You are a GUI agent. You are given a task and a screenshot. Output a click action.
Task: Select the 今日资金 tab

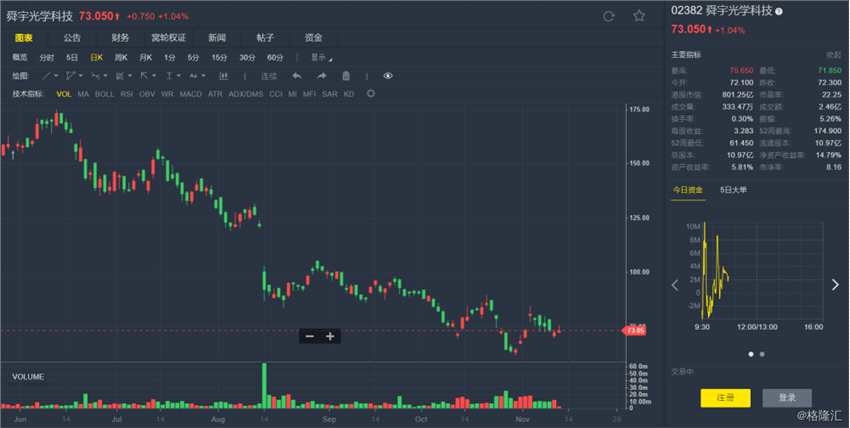click(x=688, y=190)
